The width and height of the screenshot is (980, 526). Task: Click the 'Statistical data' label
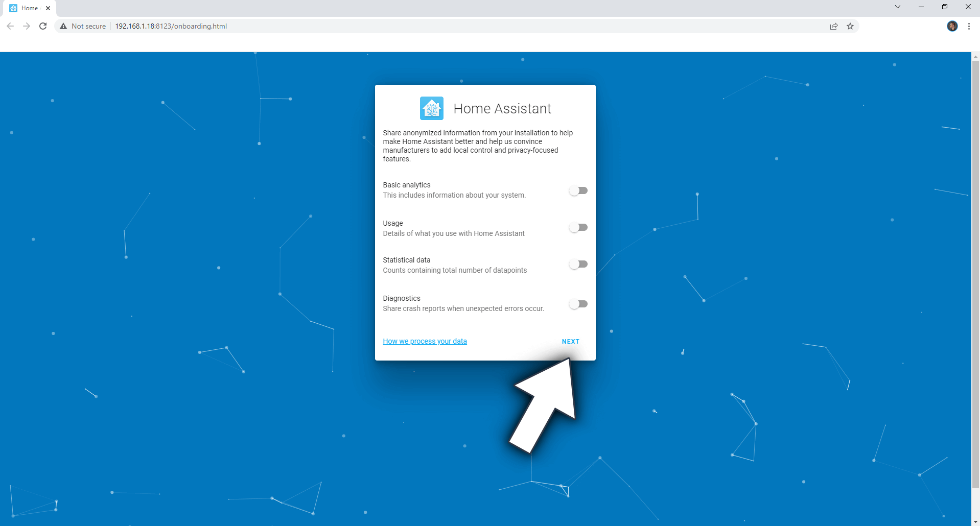[406, 260]
